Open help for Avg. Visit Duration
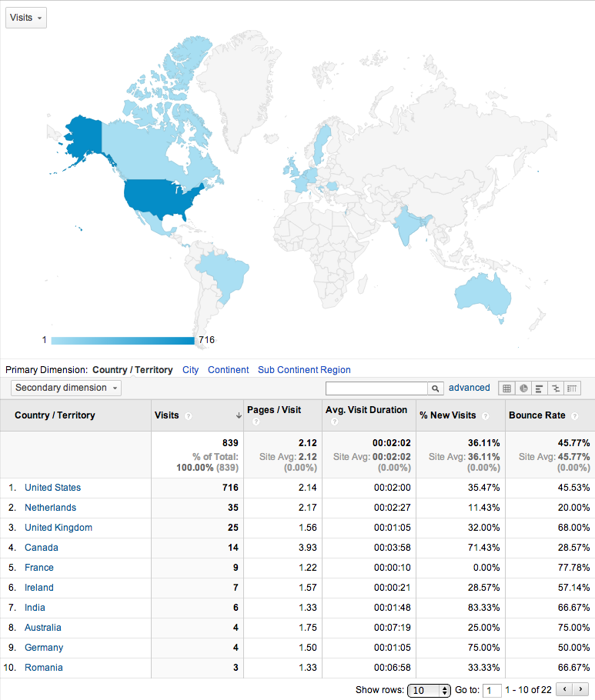The width and height of the screenshot is (595, 700). [x=334, y=422]
